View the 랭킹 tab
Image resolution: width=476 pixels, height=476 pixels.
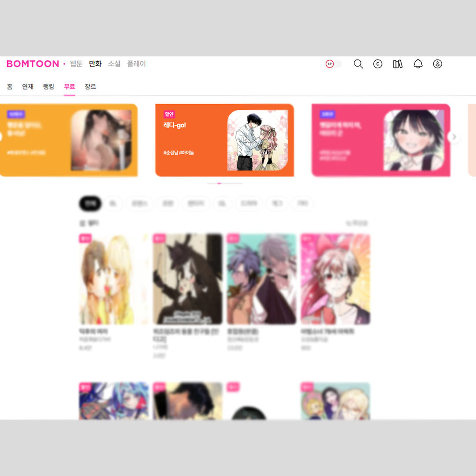coord(48,86)
